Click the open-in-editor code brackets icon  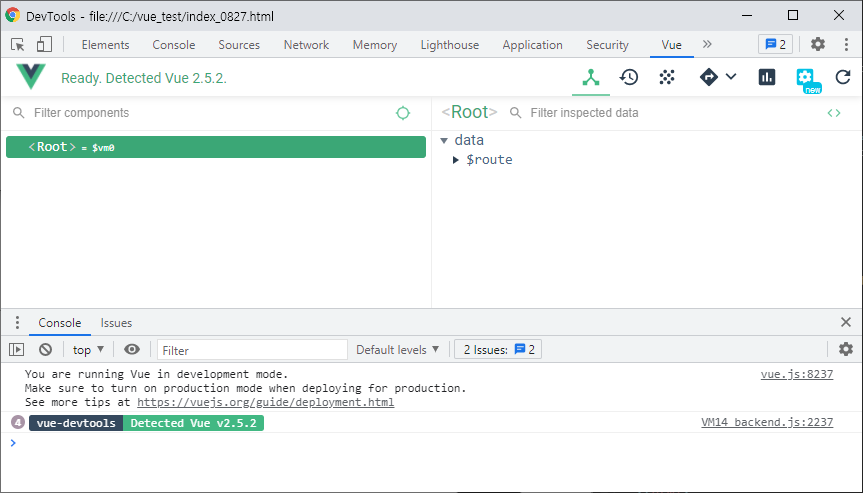834,113
